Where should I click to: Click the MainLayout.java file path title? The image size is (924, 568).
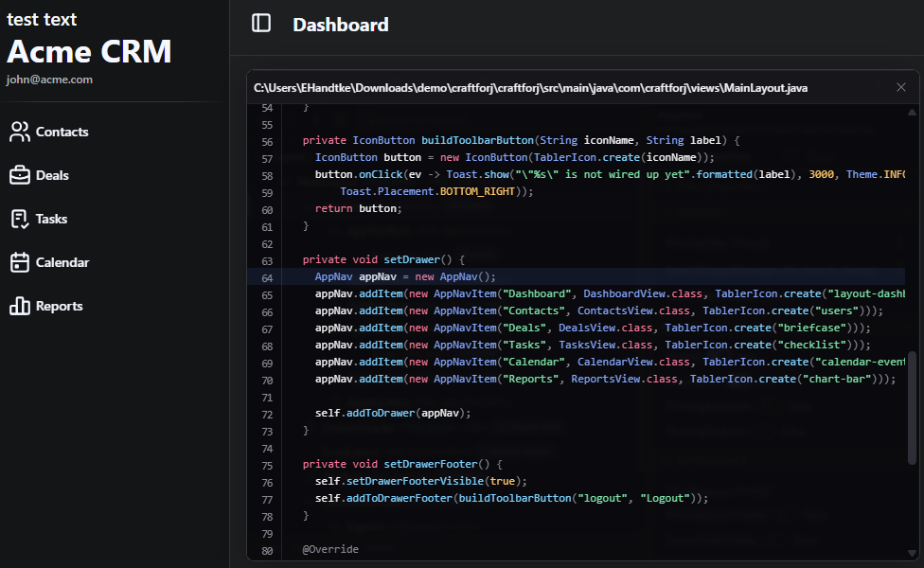[x=530, y=88]
